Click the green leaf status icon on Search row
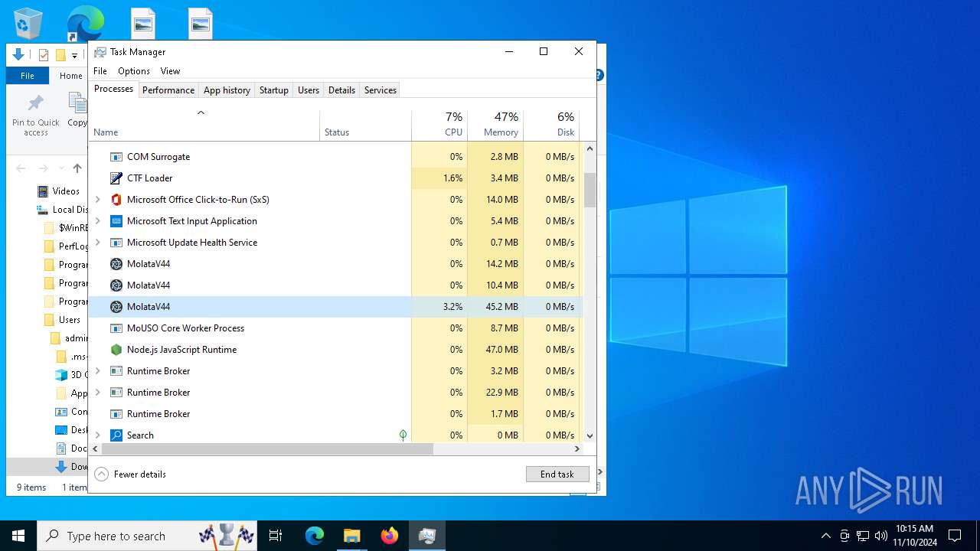The height and width of the screenshot is (551, 980). pyautogui.click(x=403, y=435)
